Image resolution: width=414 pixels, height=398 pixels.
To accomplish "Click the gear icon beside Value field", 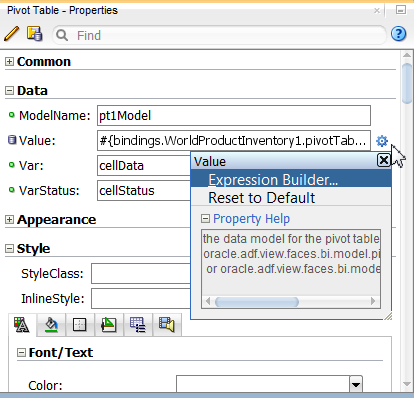I will pos(382,141).
